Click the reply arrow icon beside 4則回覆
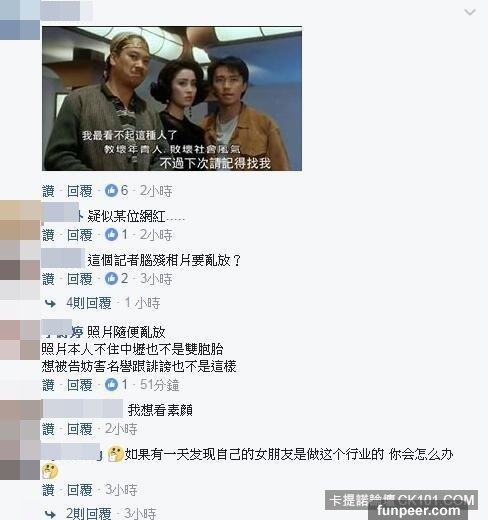The width and height of the screenshot is (488, 520). 50,303
